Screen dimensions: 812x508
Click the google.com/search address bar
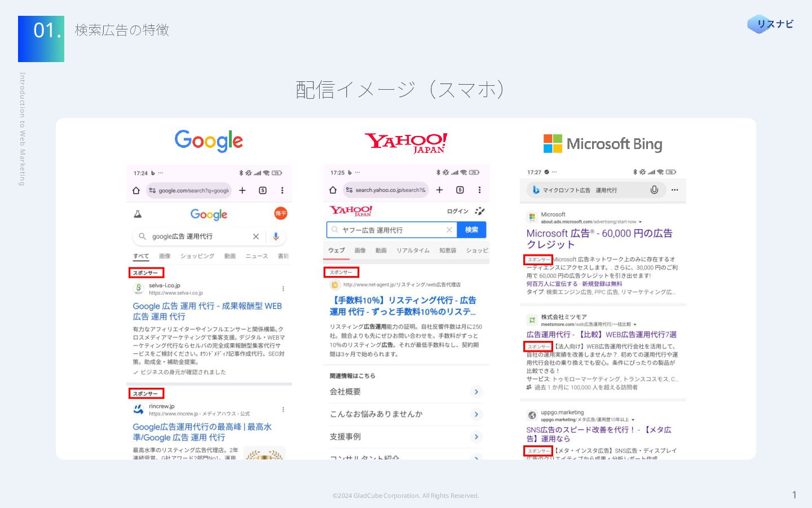[x=189, y=191]
